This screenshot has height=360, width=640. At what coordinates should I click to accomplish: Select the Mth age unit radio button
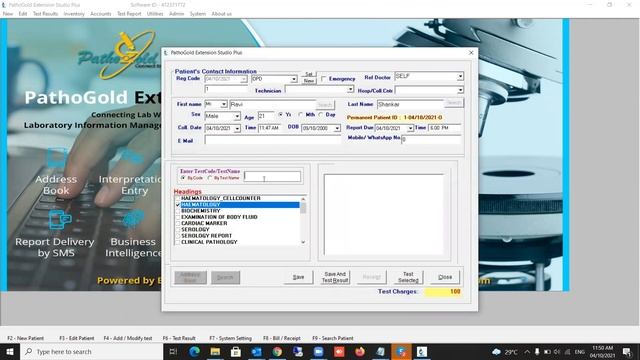(x=300, y=115)
